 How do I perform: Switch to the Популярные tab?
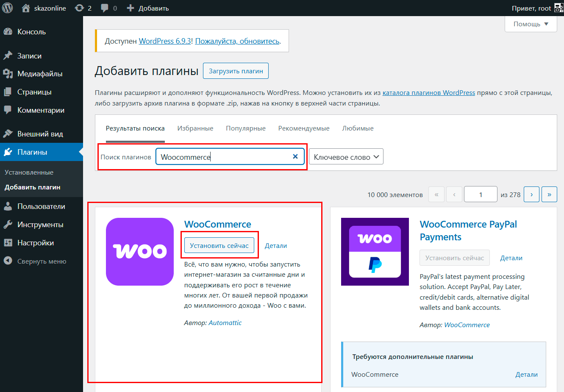pos(245,128)
